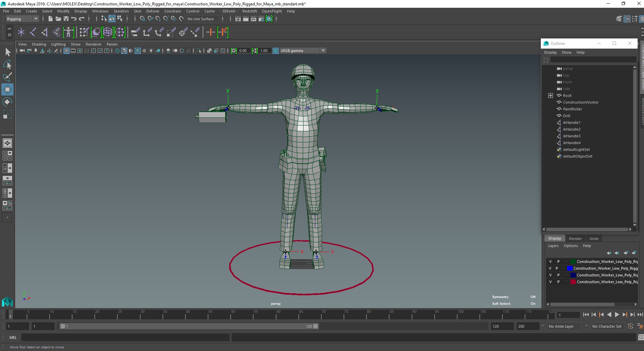The height and width of the screenshot is (351, 644).
Task: Select ikHandle3 in the Outliner
Action: coord(572,136)
